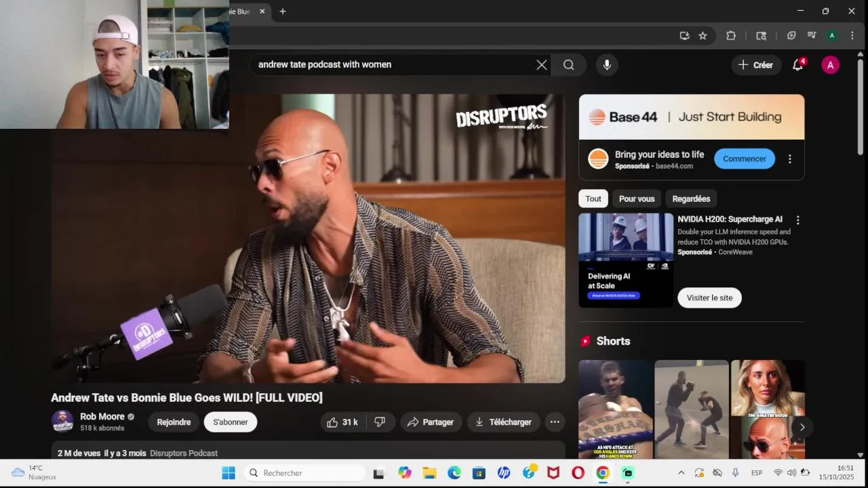Open media controls icon in Chrome toolbar
Viewport: 868px width, 488px height.
tap(811, 36)
